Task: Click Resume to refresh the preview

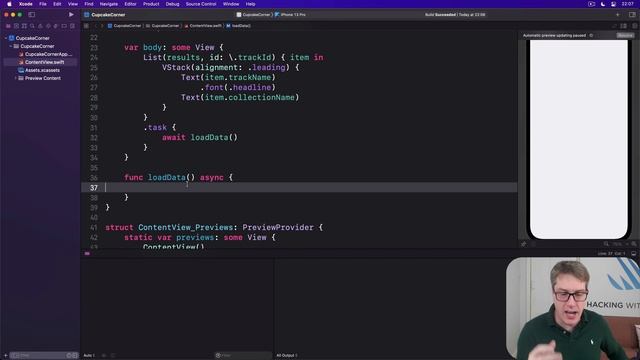Action: 625,36
